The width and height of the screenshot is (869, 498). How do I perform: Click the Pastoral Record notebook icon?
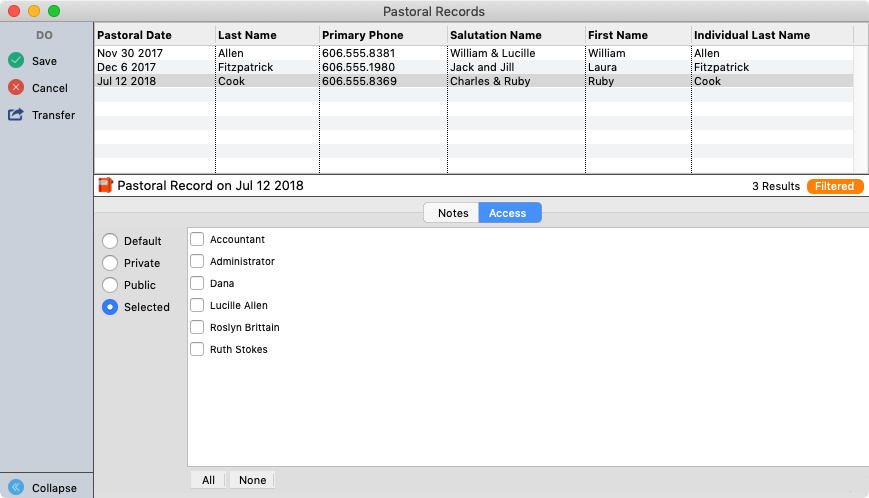105,185
